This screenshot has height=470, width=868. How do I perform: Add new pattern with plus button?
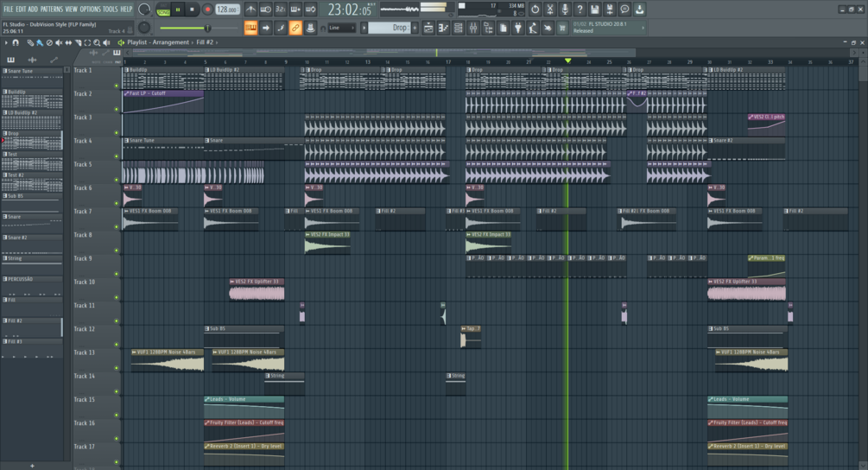pos(415,28)
